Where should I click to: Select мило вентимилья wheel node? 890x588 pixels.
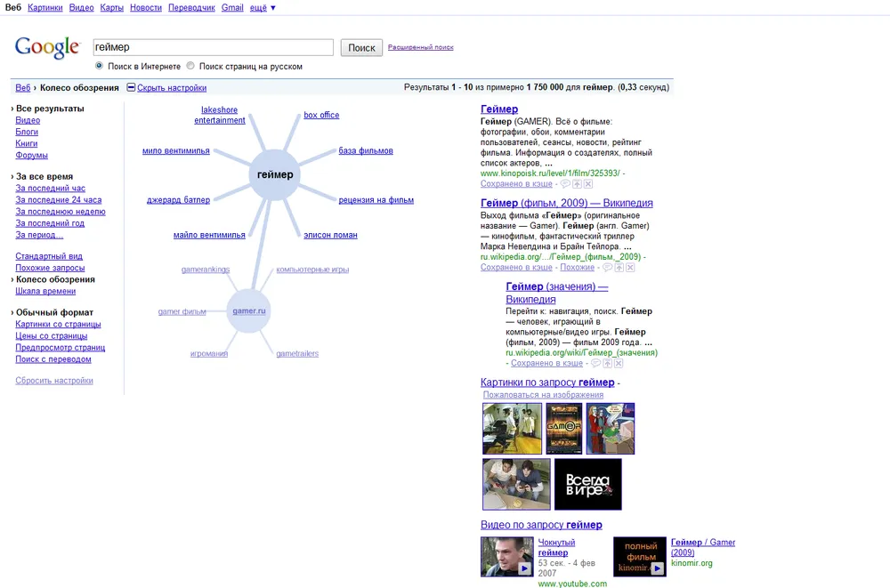(x=176, y=151)
